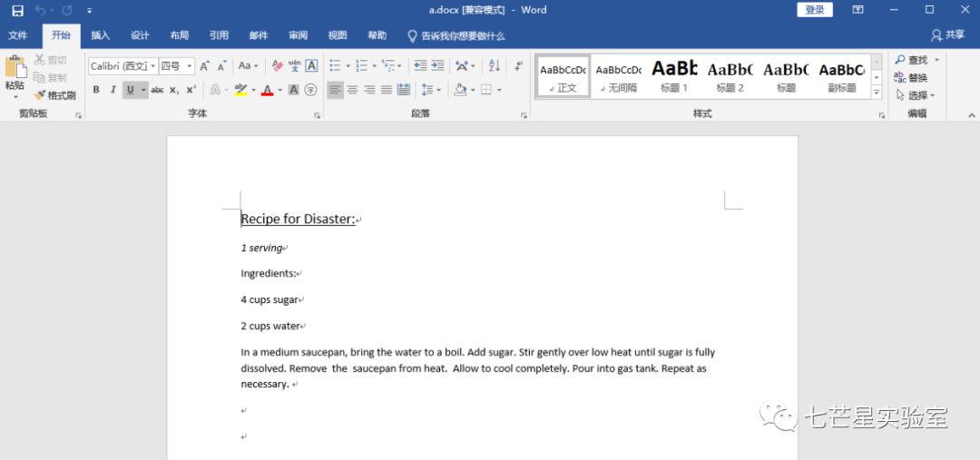This screenshot has height=460, width=980.
Task: Click the Replace (替换) icon
Action: point(911,77)
